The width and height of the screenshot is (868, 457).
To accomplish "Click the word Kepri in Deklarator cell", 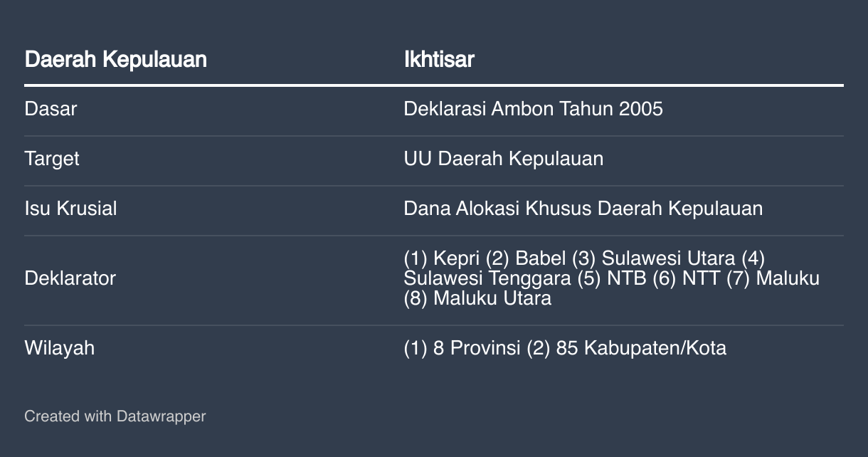I will (x=457, y=258).
